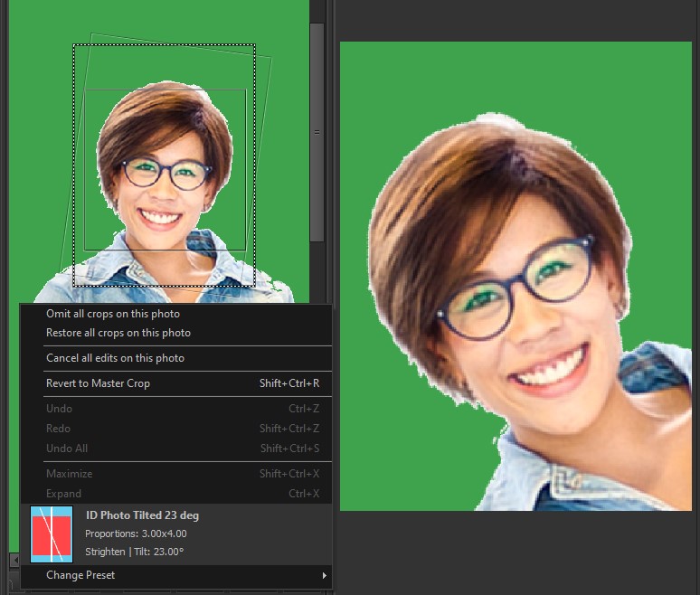The image size is (700, 595).
Task: Click the ID Photo preset thumbnail icon
Action: point(52,534)
